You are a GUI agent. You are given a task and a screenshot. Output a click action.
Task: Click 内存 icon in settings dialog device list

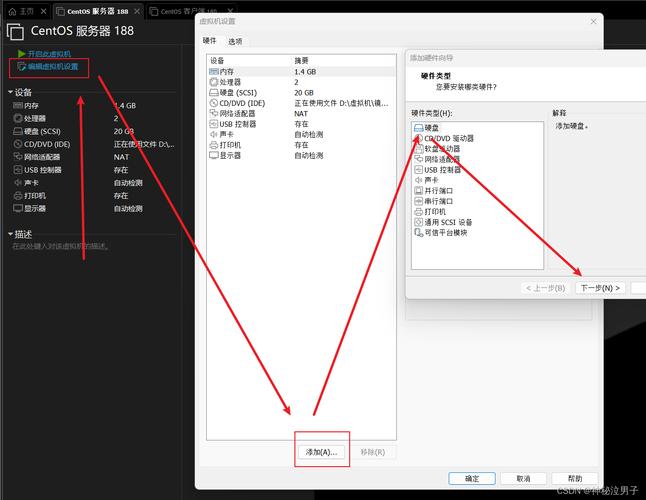tap(214, 72)
